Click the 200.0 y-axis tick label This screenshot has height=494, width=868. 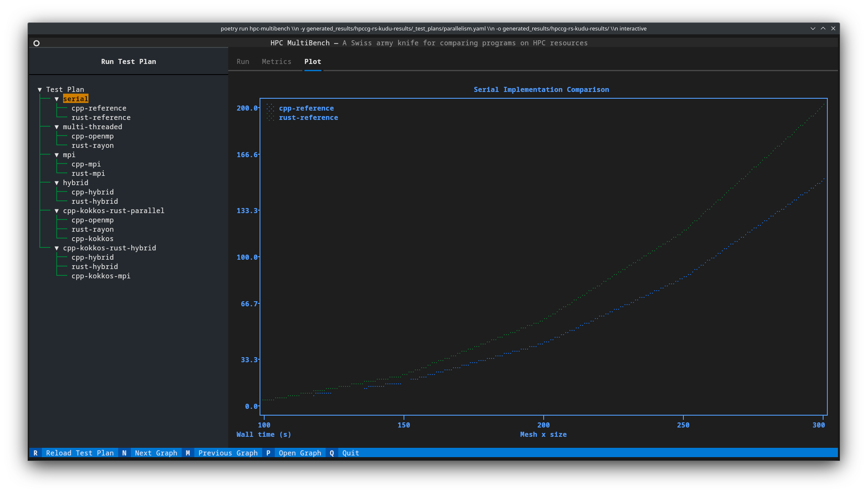coord(247,108)
